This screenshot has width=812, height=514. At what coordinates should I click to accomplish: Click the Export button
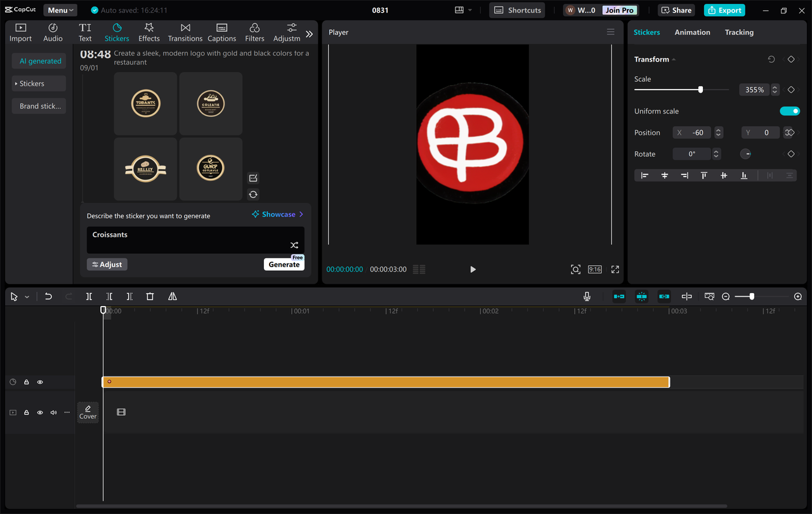(x=724, y=10)
